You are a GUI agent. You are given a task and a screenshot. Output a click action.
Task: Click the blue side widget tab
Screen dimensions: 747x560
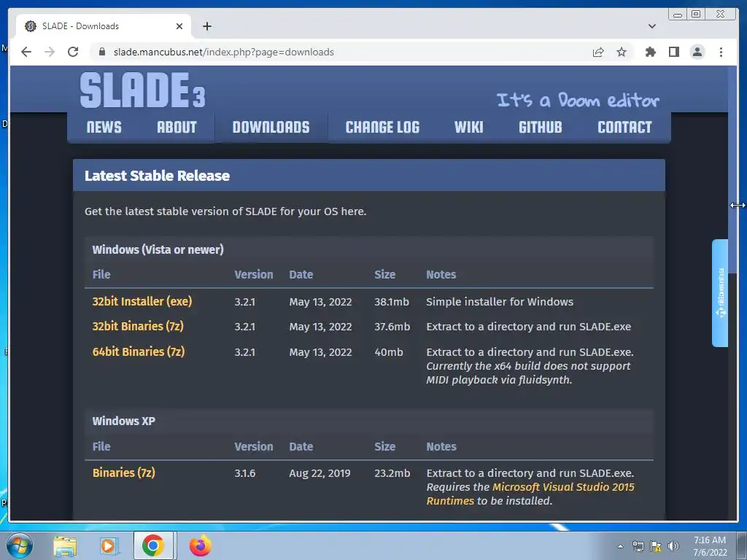click(720, 293)
